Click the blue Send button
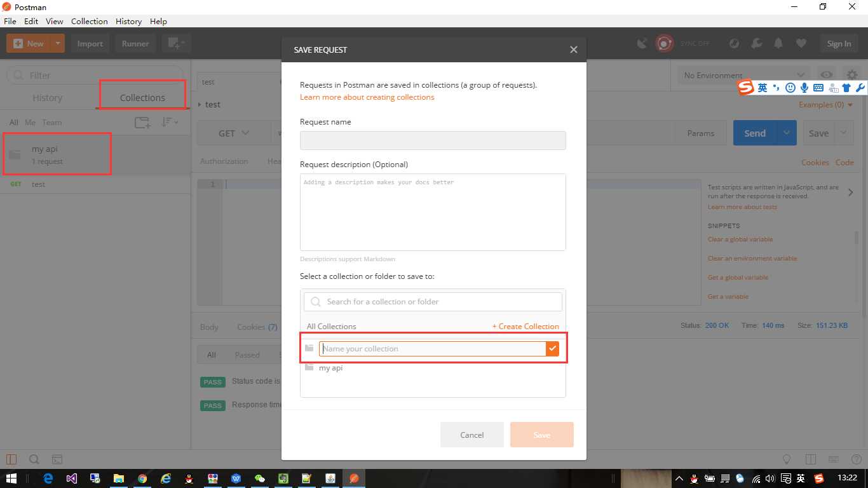This screenshot has height=488, width=868. (x=755, y=133)
